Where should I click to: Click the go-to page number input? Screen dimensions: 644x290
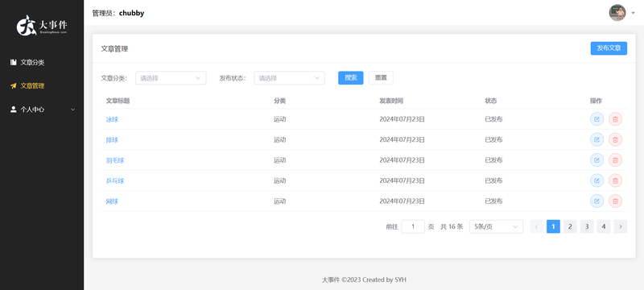(413, 226)
